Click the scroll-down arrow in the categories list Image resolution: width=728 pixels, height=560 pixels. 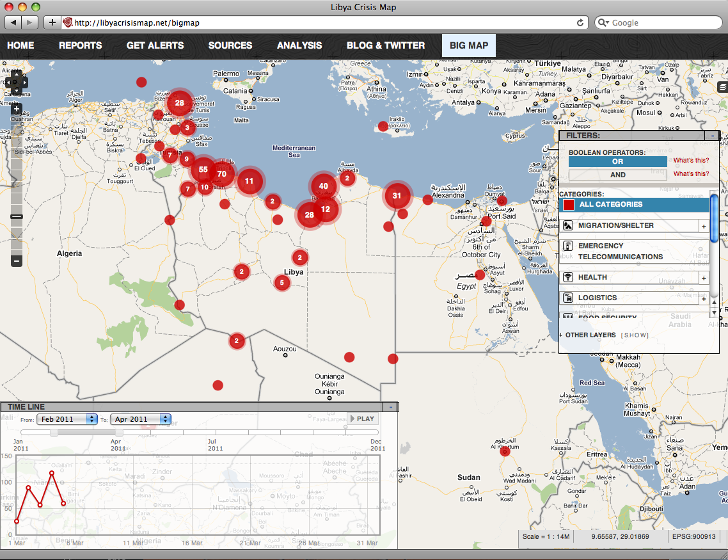click(714, 314)
